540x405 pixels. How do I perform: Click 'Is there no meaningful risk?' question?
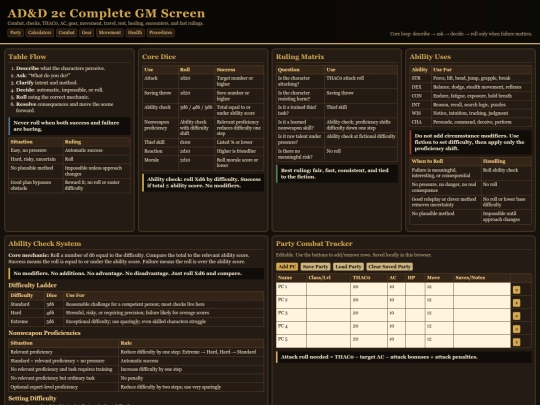300,154
